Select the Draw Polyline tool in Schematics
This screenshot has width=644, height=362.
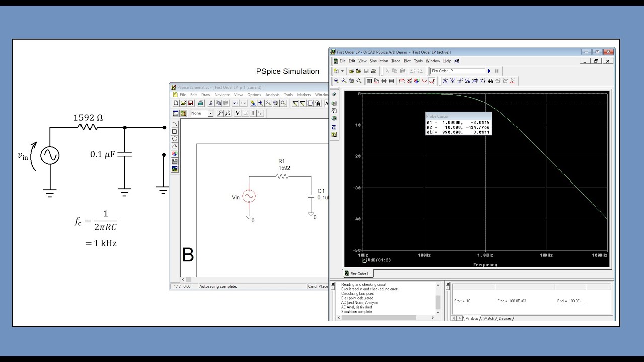click(x=175, y=146)
